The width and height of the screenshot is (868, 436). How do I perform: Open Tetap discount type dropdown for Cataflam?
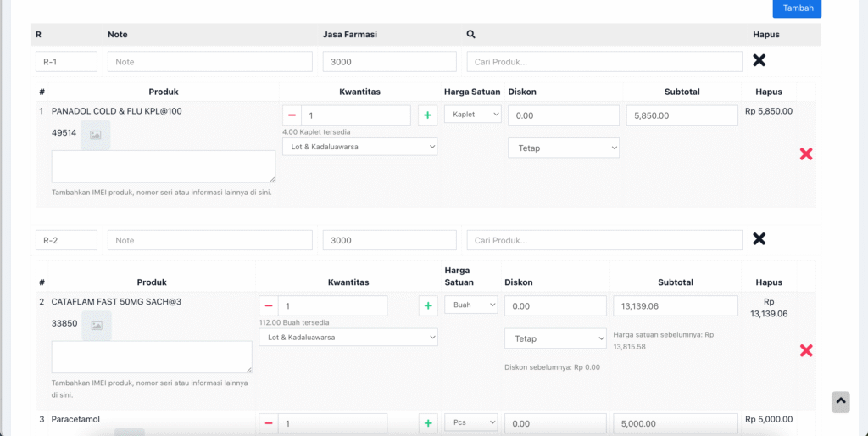pyautogui.click(x=555, y=338)
